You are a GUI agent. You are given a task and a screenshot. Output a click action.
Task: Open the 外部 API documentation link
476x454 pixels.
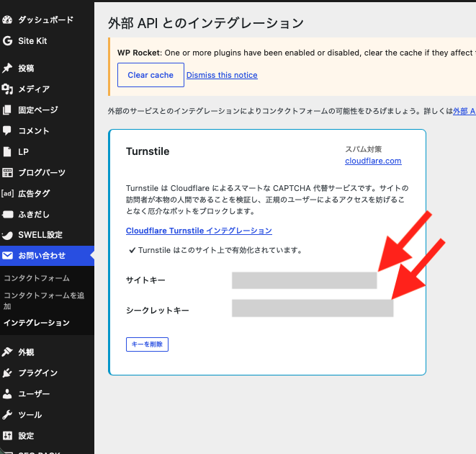[x=464, y=111]
